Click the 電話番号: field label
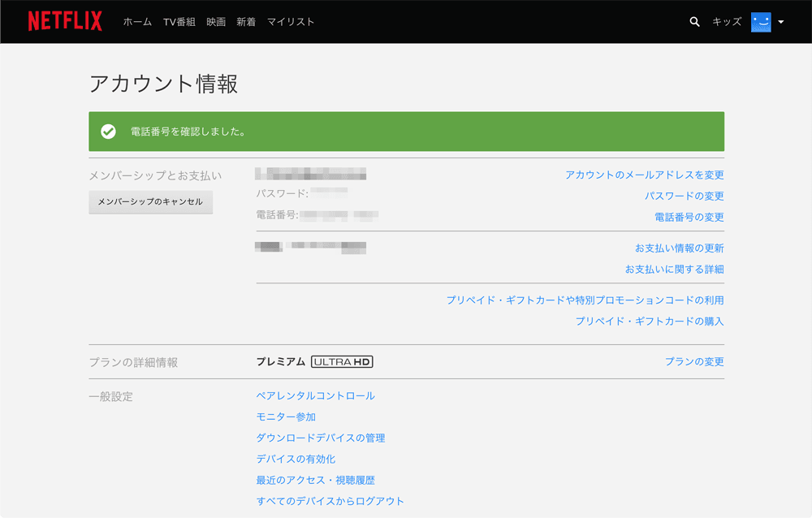Screen dimensions: 812x518 tap(278, 215)
